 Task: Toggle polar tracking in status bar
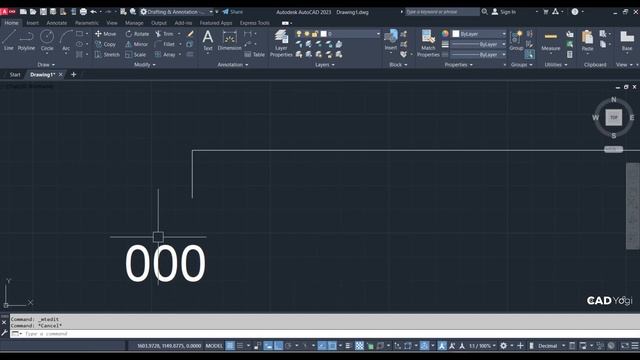tap(289, 346)
